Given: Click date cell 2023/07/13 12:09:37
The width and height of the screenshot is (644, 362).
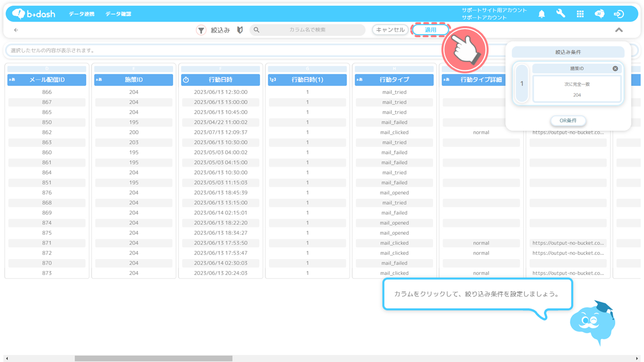Looking at the screenshot, I should pos(220,133).
